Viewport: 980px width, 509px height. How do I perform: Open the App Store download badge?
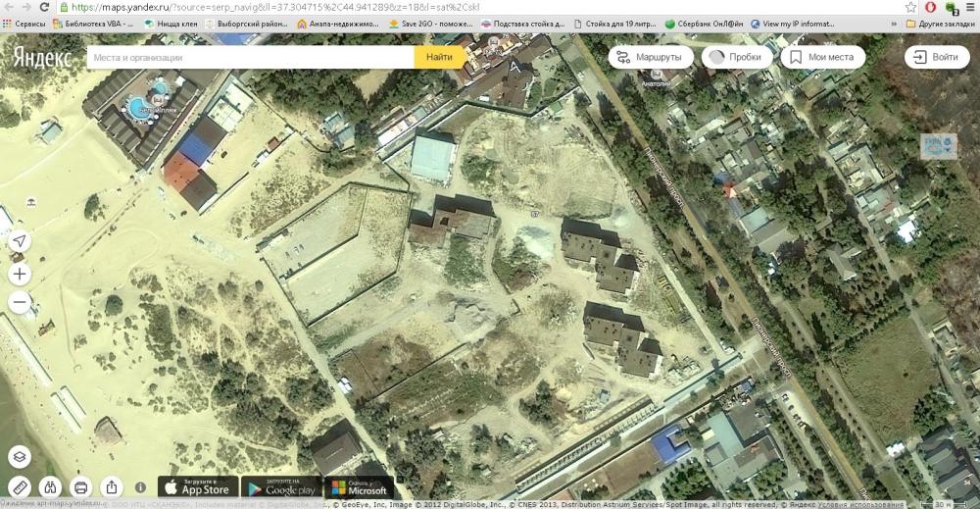click(x=198, y=487)
